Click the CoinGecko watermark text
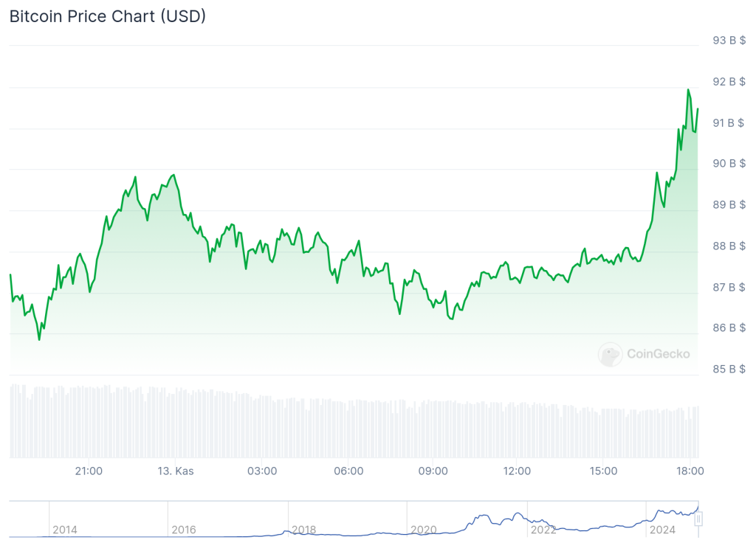 tap(658, 354)
